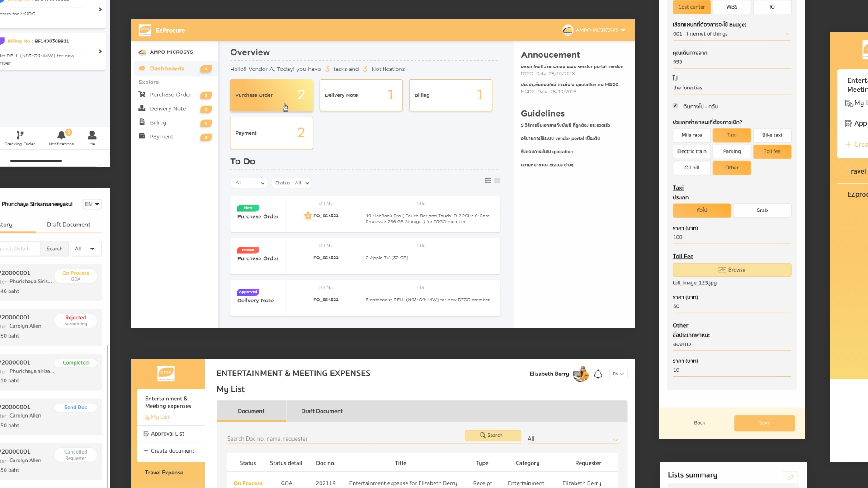Image resolution: width=868 pixels, height=488 pixels.
Task: Select the Purchase Order cart icon in Explore sidebar
Action: point(142,94)
